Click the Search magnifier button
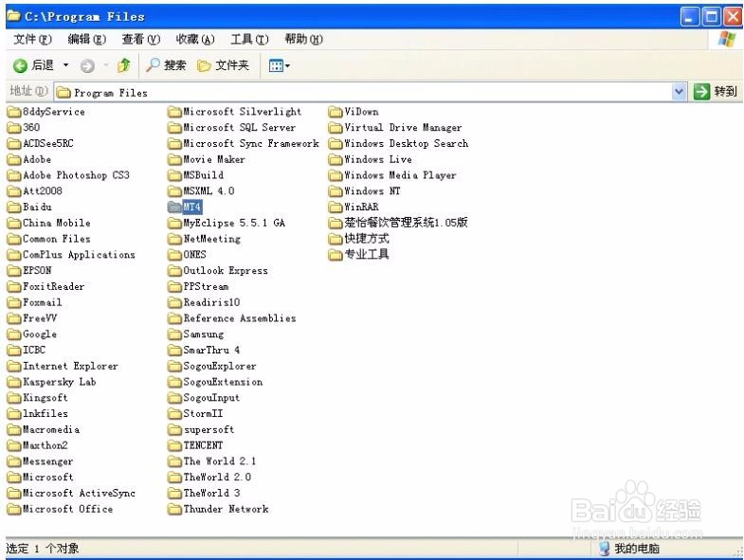The height and width of the screenshot is (560, 744). 166,65
